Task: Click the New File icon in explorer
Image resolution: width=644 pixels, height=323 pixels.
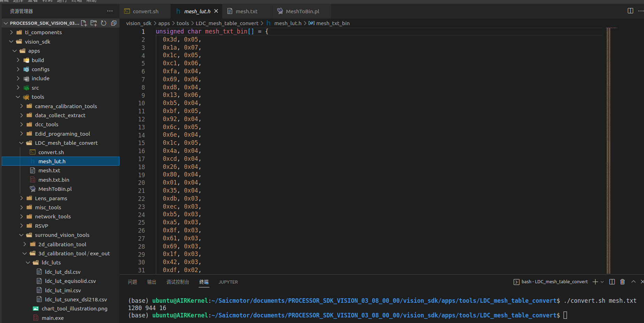Action: (84, 23)
